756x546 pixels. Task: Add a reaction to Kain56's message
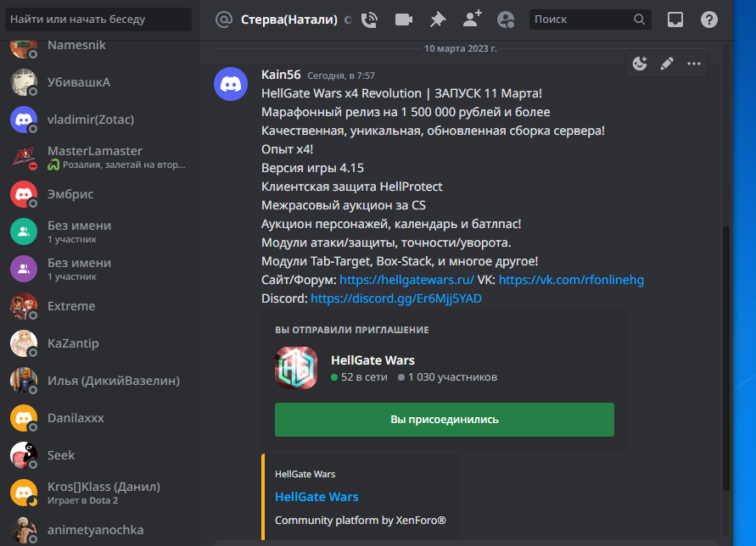click(640, 64)
